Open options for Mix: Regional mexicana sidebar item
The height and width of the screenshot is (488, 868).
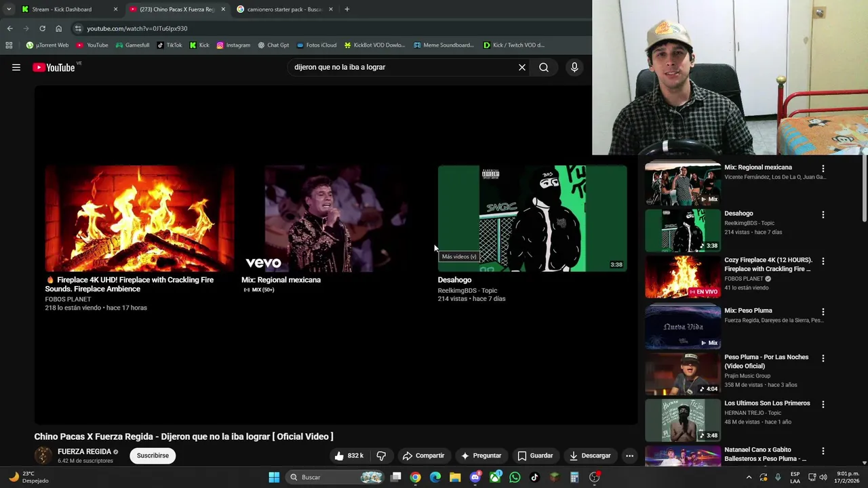(823, 169)
